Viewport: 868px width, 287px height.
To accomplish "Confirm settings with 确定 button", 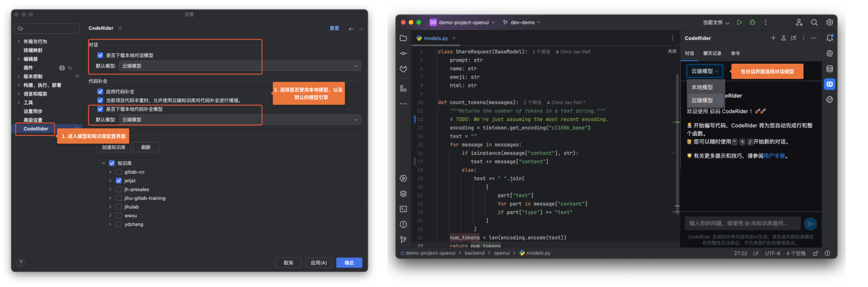I will [349, 263].
